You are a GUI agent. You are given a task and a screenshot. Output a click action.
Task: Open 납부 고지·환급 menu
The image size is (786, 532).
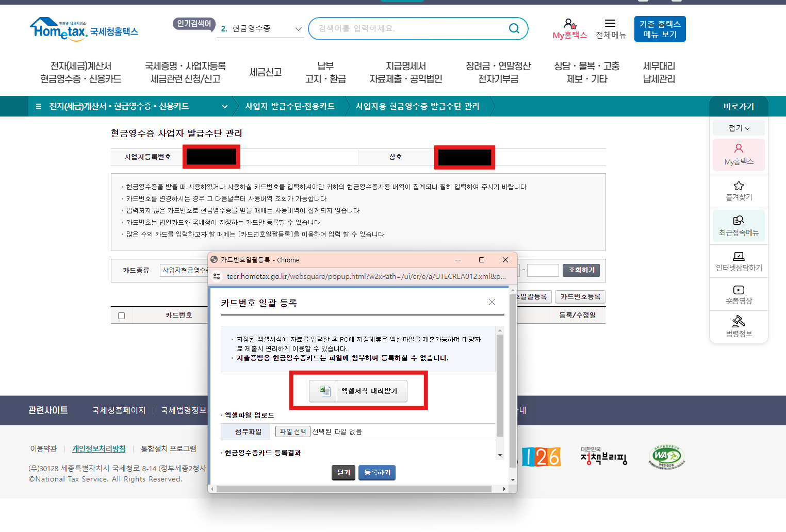click(x=325, y=72)
